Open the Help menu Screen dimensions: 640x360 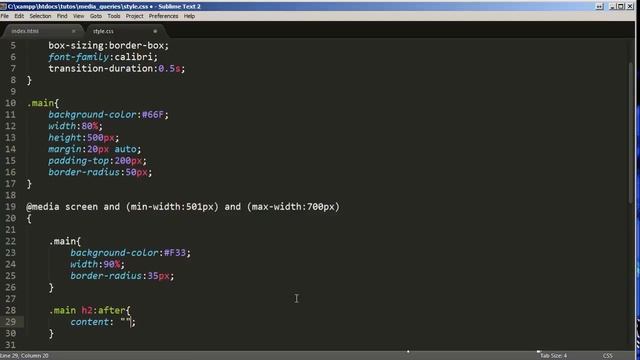point(189,16)
